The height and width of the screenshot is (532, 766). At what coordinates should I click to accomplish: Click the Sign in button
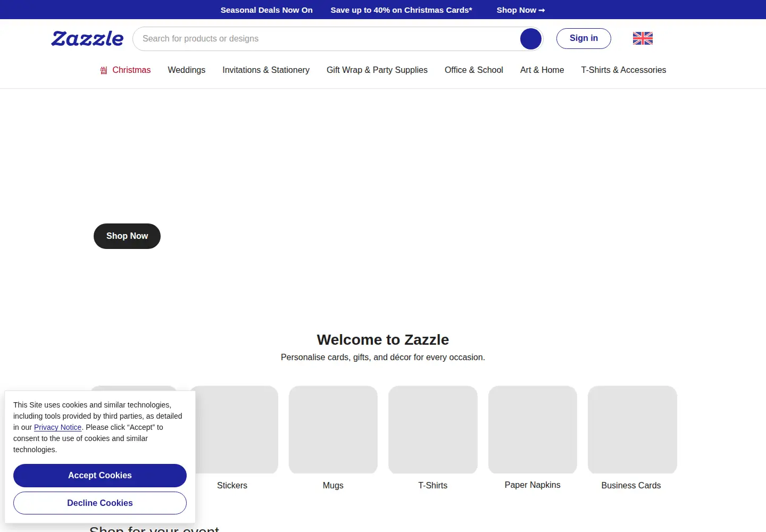(584, 38)
